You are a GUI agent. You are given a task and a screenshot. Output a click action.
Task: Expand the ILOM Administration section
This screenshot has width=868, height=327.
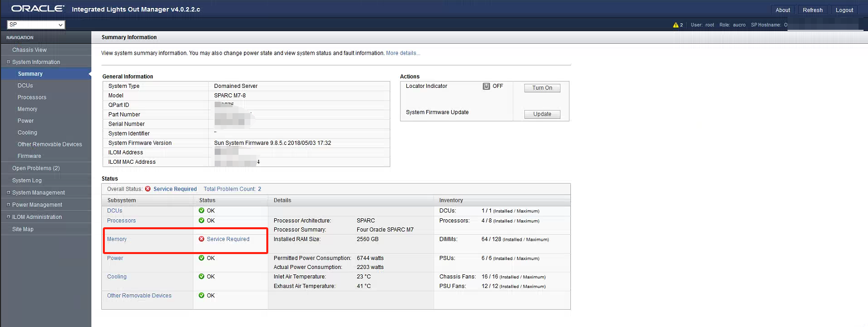[x=8, y=217]
